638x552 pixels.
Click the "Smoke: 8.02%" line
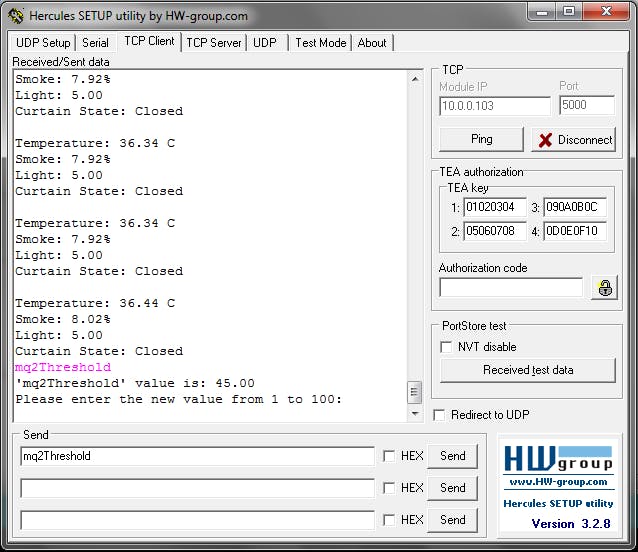[x=63, y=319]
